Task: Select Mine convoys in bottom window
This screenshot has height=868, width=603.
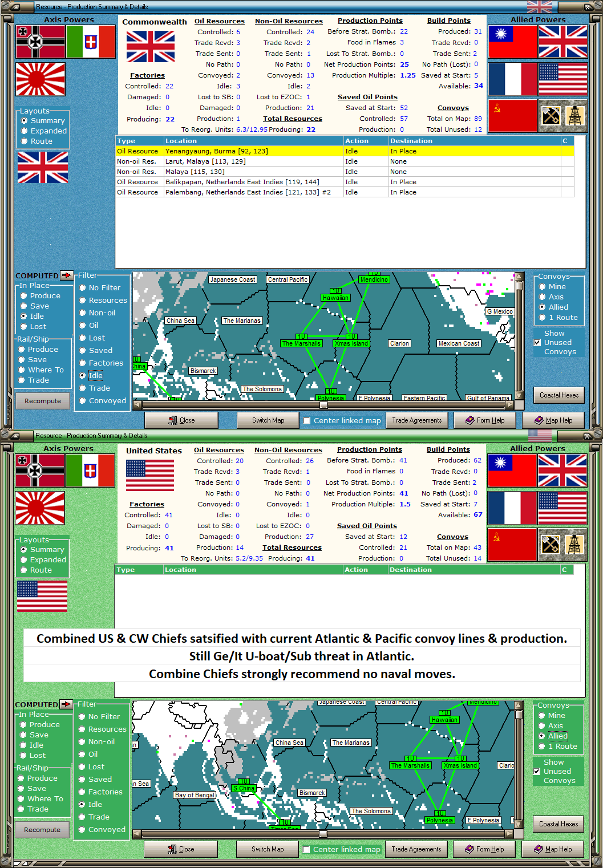Action: tap(552, 716)
